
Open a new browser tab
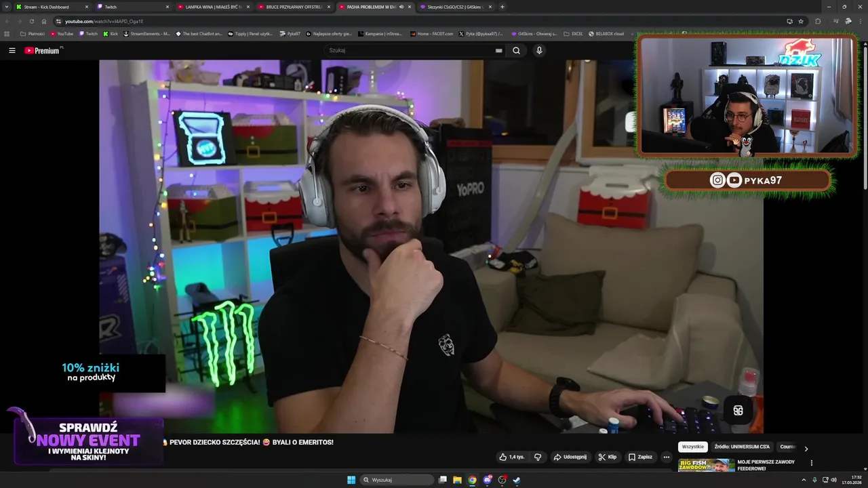coord(502,7)
